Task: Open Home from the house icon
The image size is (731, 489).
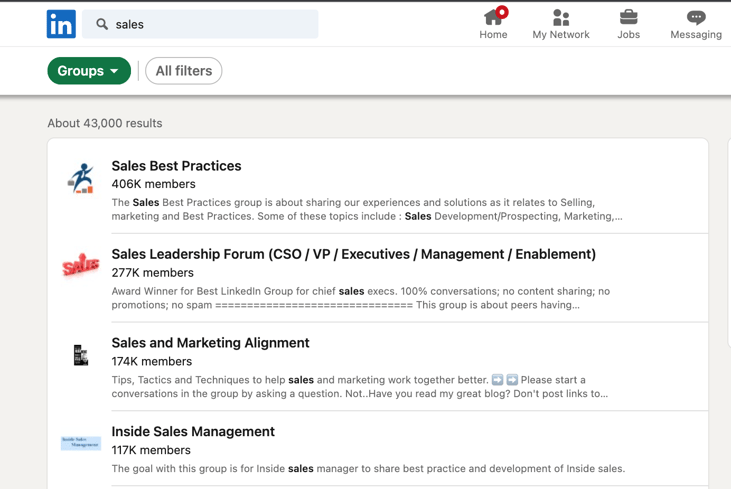Action: (x=492, y=17)
